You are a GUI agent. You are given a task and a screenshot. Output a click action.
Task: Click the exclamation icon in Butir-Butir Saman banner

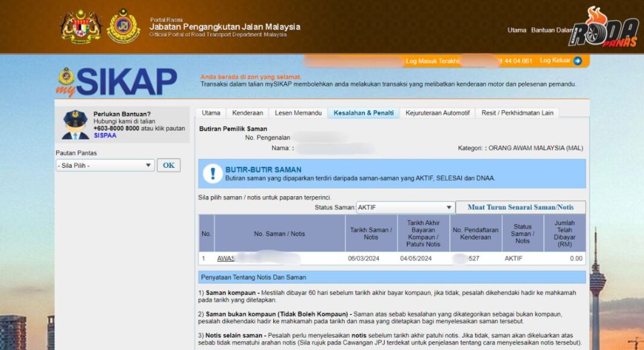[213, 174]
